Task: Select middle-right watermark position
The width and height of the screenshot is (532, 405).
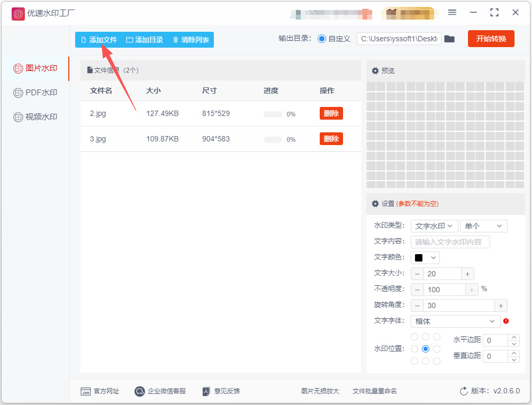Action: 437,349
